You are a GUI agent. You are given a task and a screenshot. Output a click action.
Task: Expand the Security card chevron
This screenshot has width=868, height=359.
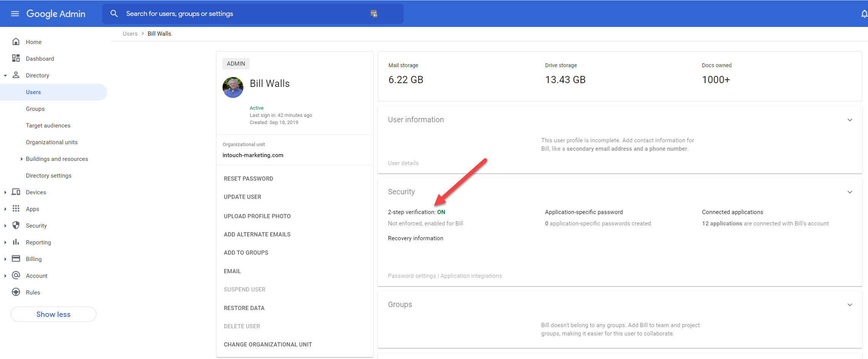pyautogui.click(x=850, y=192)
